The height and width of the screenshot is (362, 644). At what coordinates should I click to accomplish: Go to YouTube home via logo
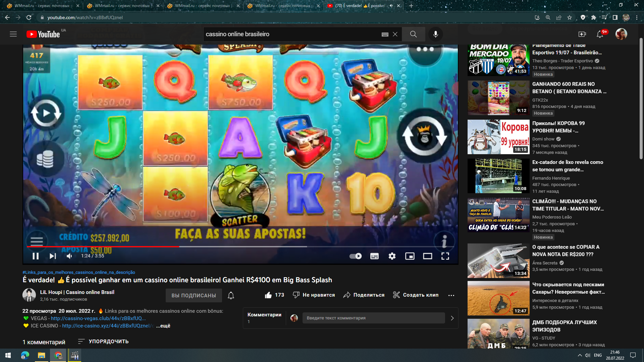[x=43, y=34]
